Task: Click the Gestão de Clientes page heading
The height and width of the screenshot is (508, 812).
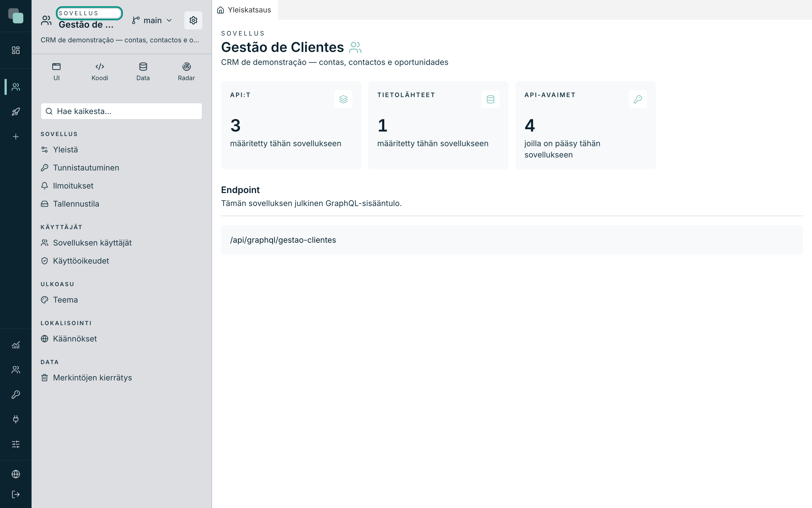Action: [x=282, y=47]
